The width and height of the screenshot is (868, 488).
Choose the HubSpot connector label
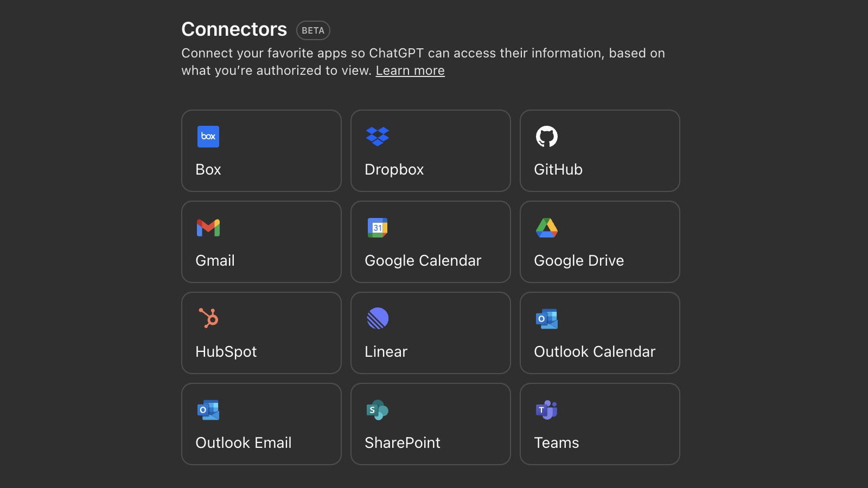tap(226, 352)
